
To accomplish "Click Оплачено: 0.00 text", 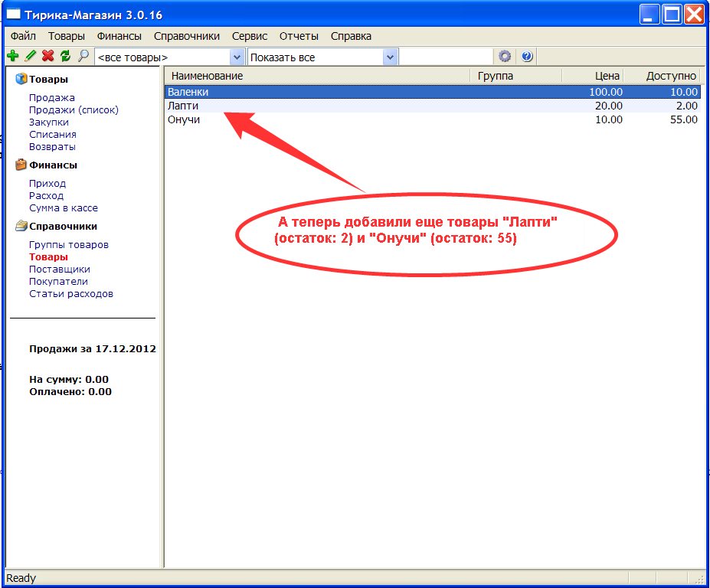I will click(70, 391).
